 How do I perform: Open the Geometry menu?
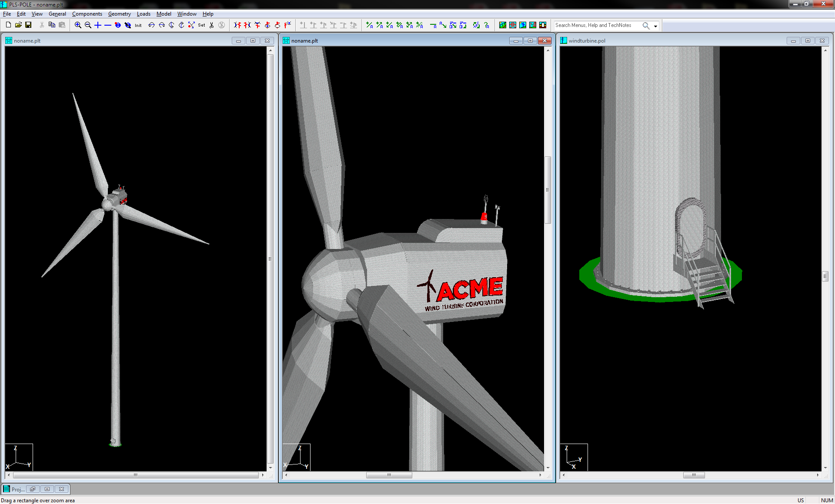click(x=120, y=14)
